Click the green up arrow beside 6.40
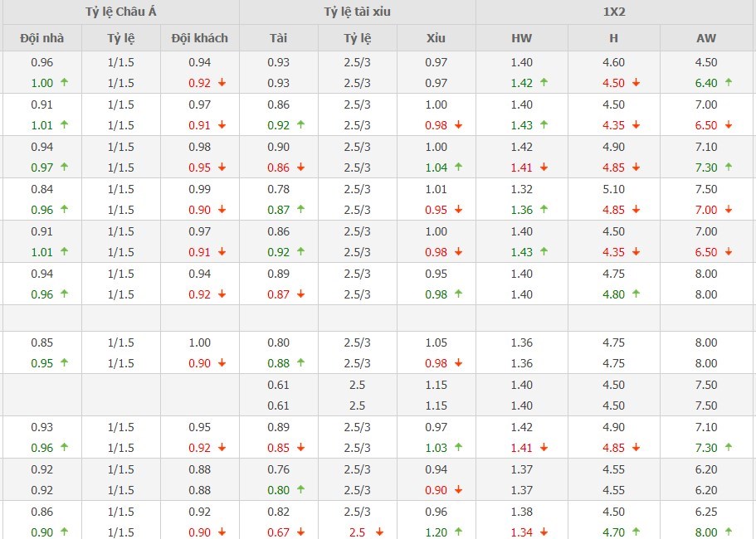This screenshot has width=756, height=539. pos(729,83)
